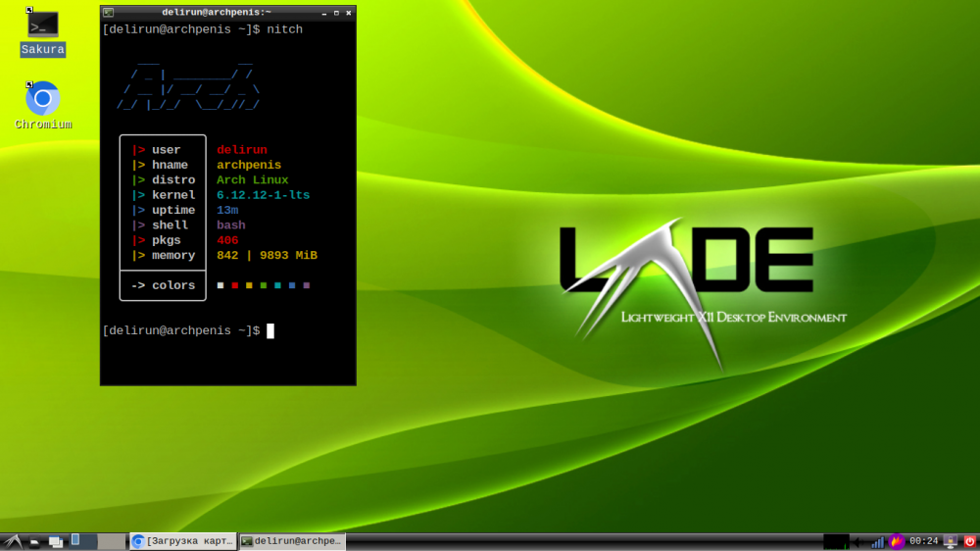Click the 'memory' label in nitch output

[x=173, y=255]
